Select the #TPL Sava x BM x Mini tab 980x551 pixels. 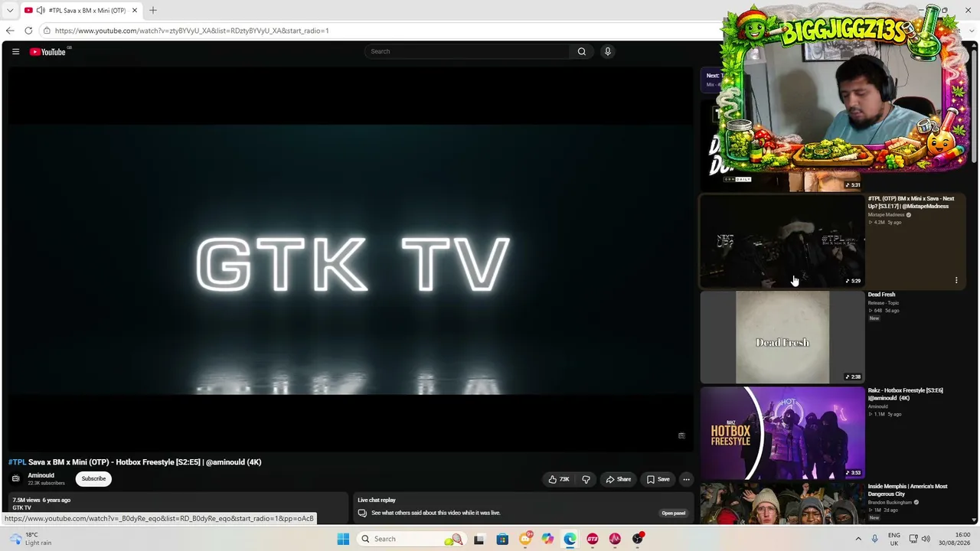pos(80,10)
